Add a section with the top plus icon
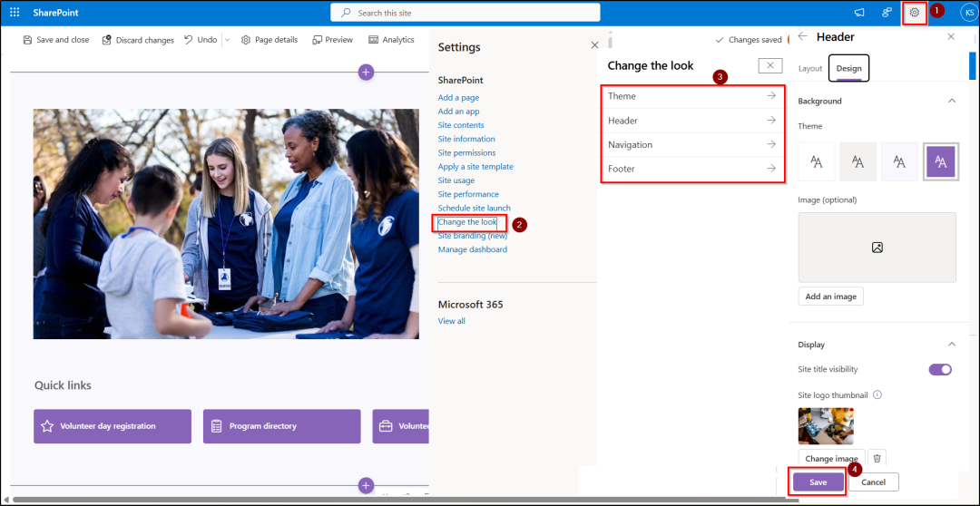The width and height of the screenshot is (980, 506). tap(367, 72)
